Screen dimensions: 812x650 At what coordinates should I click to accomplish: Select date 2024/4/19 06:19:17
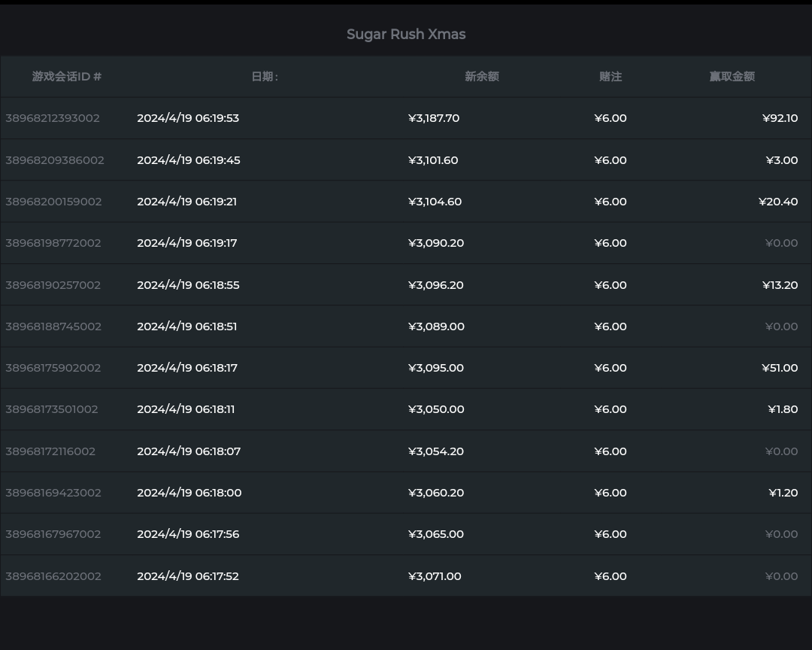[187, 243]
